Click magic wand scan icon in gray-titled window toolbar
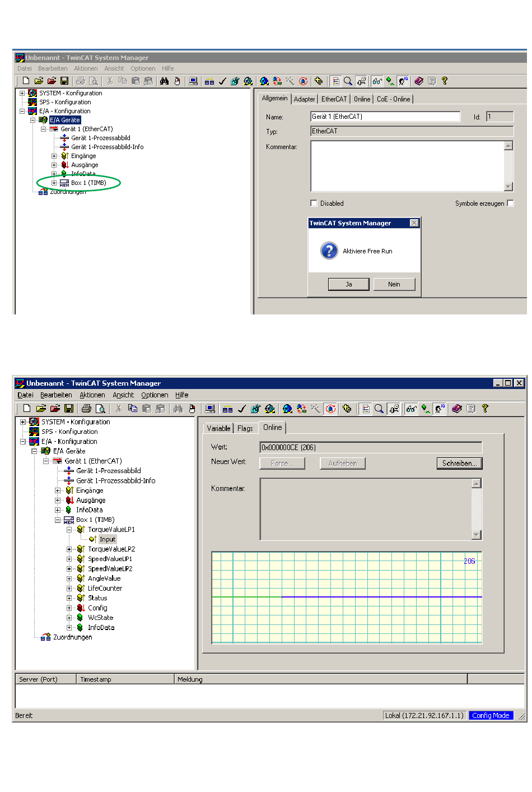The width and height of the screenshot is (532, 792). pyautogui.click(x=290, y=81)
